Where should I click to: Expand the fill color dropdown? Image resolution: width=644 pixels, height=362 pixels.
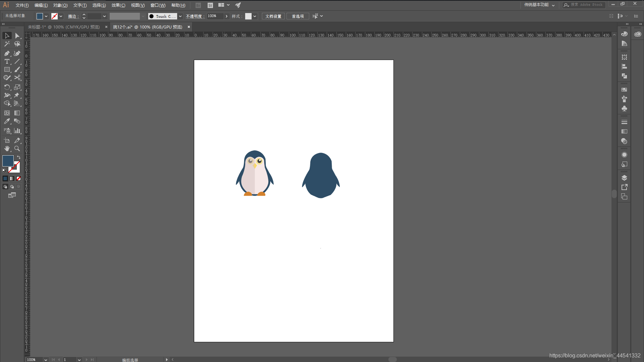(x=46, y=16)
